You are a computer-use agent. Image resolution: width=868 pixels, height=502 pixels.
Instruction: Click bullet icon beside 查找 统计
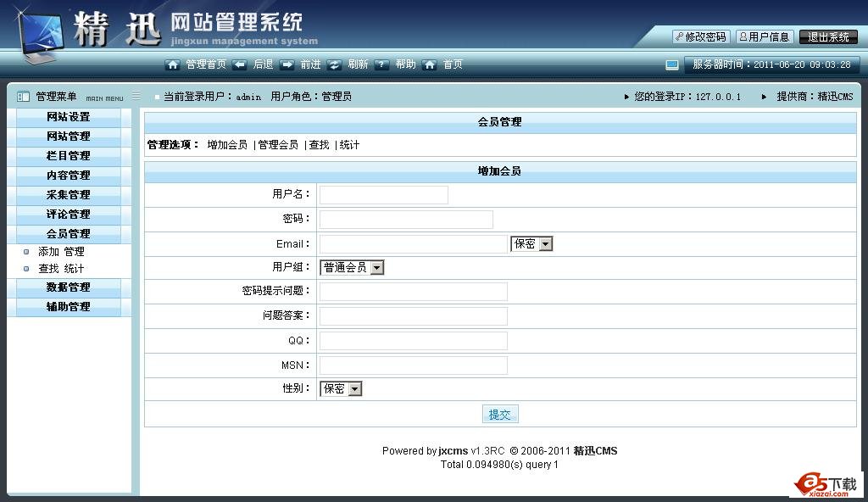[x=26, y=269]
